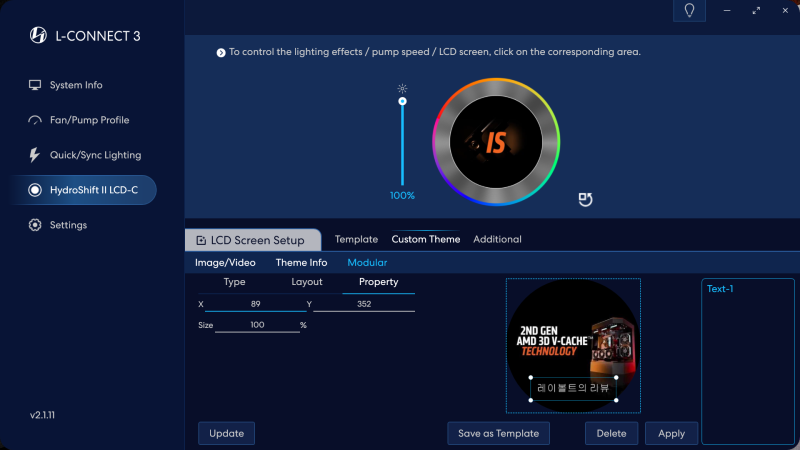The image size is (800, 450).
Task: Click the 100% brightness value
Action: pyautogui.click(x=402, y=196)
